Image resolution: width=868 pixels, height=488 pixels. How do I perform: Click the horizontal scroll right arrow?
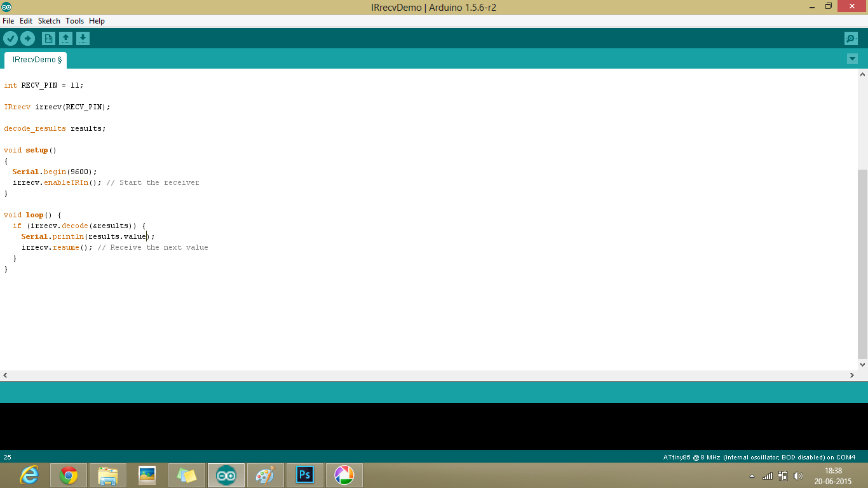point(852,376)
